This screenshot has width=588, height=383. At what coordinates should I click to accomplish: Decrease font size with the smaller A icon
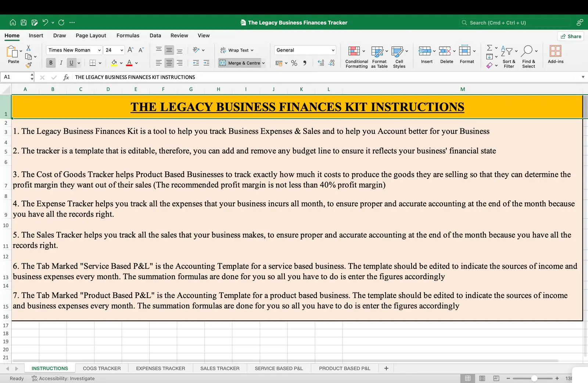(141, 50)
